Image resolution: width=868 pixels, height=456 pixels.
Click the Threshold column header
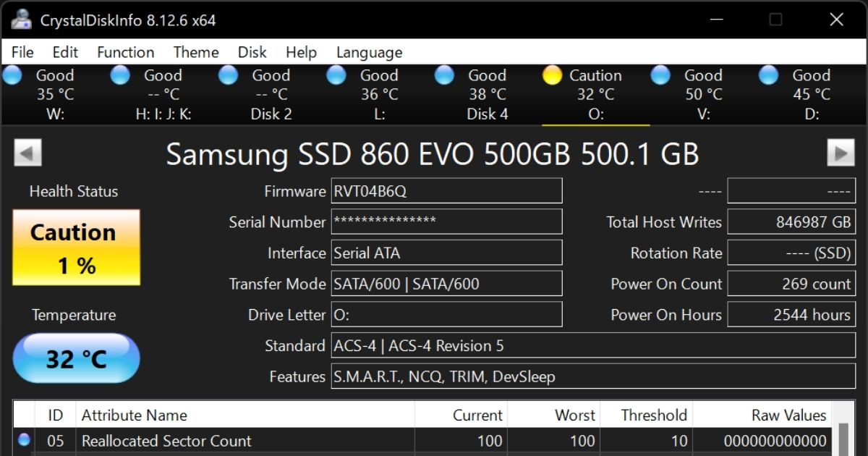(646, 415)
